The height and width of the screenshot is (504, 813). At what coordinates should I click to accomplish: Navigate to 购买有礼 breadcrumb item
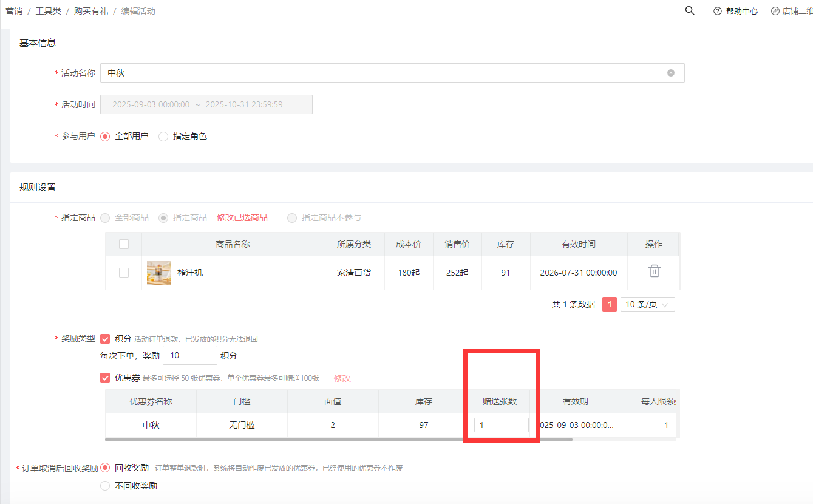pyautogui.click(x=91, y=11)
